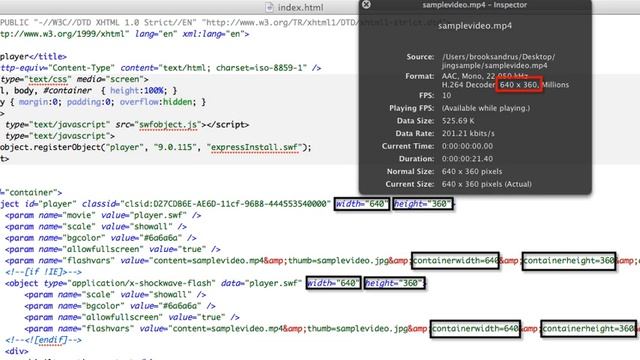Click the H.264 Decoder format text
The width and height of the screenshot is (640, 360).
[x=468, y=85]
